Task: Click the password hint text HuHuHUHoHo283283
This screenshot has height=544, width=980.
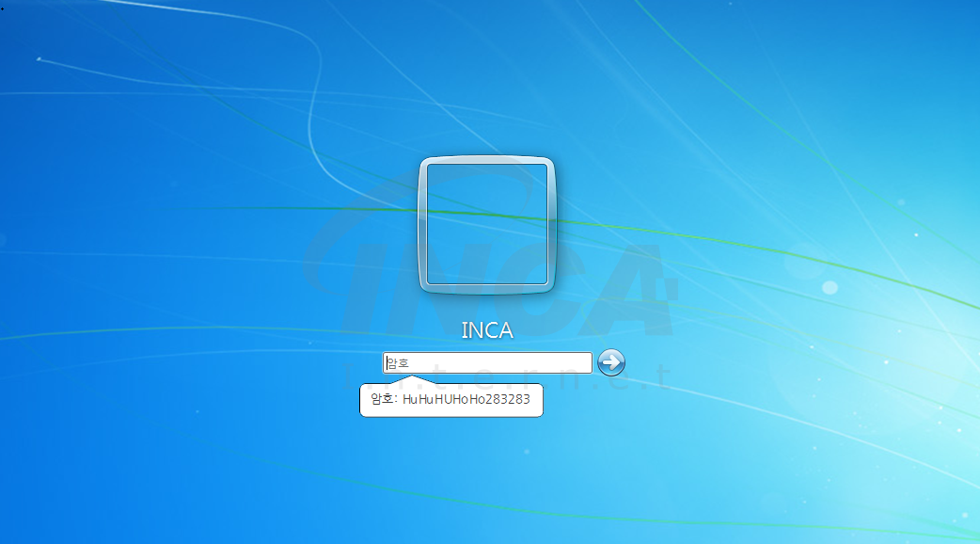Action: (x=466, y=399)
